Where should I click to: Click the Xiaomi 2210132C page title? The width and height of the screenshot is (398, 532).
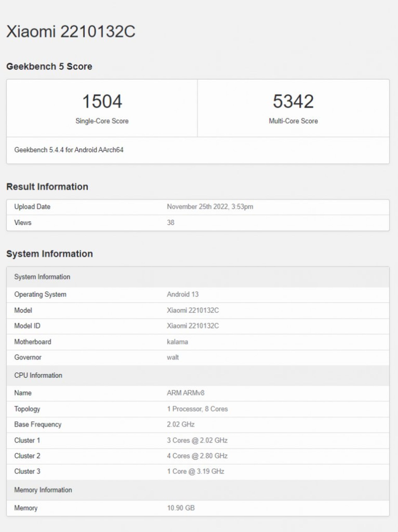[x=70, y=32]
